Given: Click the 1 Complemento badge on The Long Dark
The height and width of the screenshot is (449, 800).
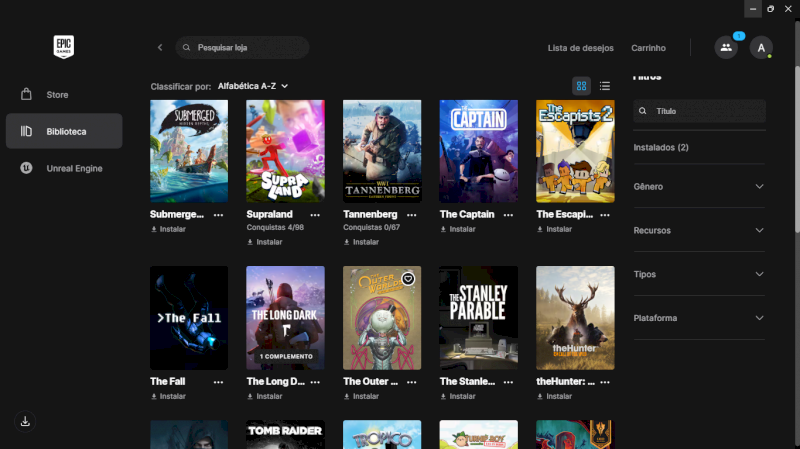Looking at the screenshot, I should coord(286,356).
